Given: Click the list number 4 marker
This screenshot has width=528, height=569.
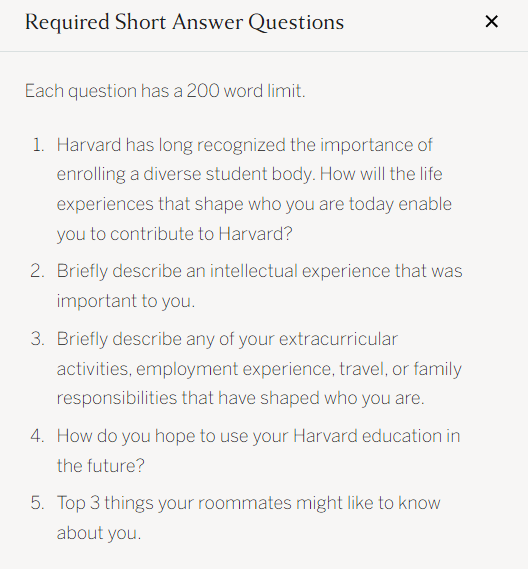Looking at the screenshot, I should 38,436.
